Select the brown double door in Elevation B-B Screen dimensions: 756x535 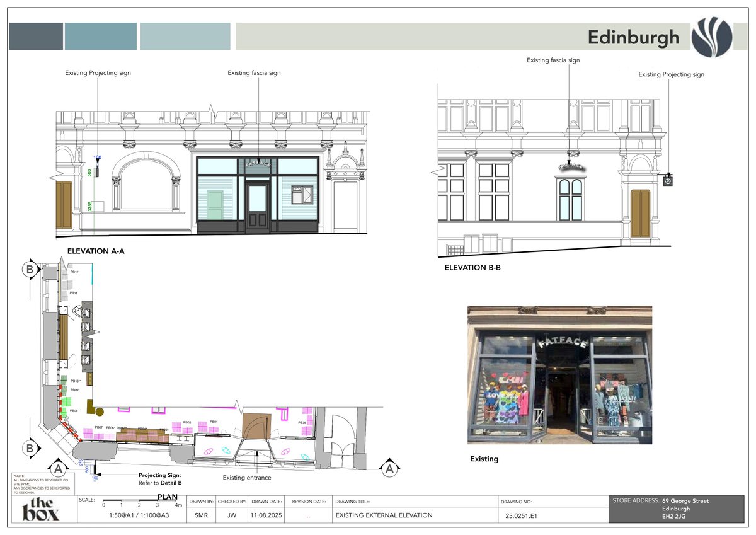[x=640, y=214]
